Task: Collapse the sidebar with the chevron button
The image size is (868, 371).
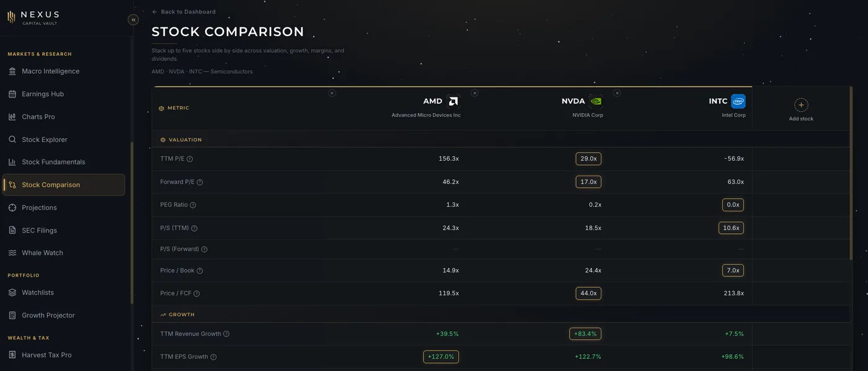Action: point(133,20)
